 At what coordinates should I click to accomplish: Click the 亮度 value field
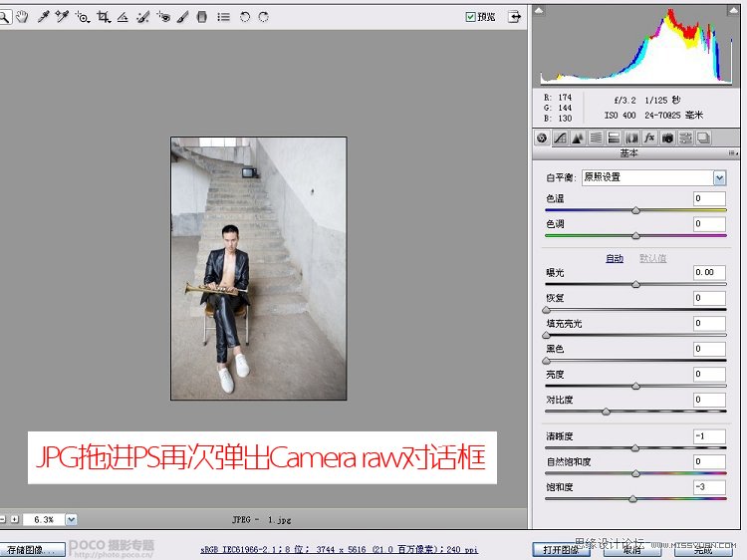click(709, 374)
